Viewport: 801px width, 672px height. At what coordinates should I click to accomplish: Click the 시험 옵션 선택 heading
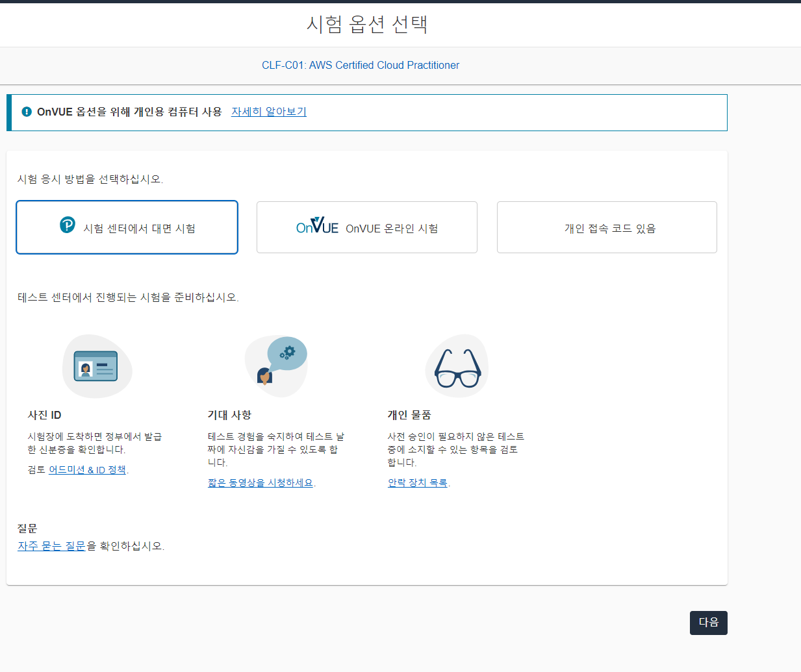point(367,24)
